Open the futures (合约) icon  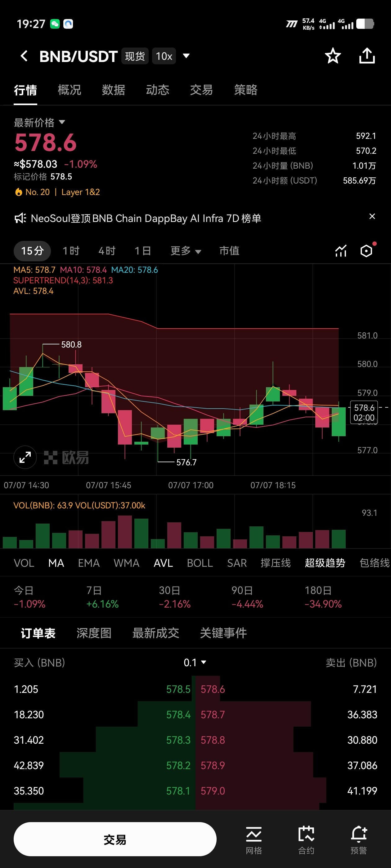click(x=306, y=840)
